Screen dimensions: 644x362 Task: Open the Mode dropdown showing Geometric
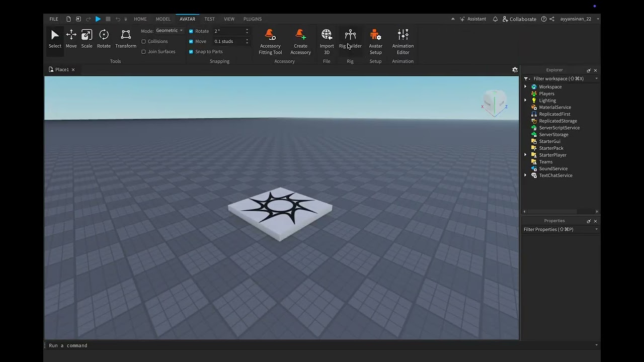click(169, 31)
